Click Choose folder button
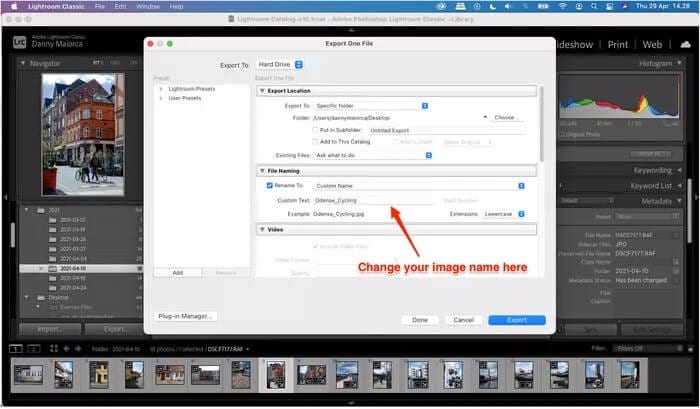The width and height of the screenshot is (700, 409). [507, 117]
